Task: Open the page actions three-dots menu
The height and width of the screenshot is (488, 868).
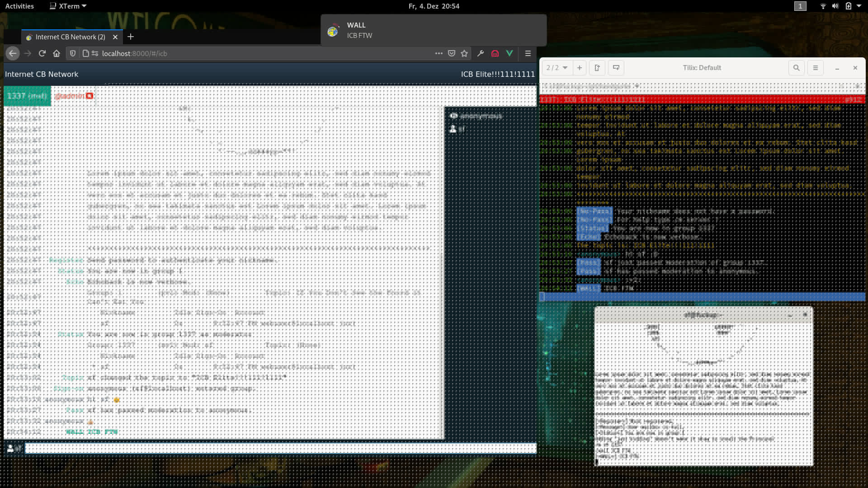Action: [x=439, y=53]
